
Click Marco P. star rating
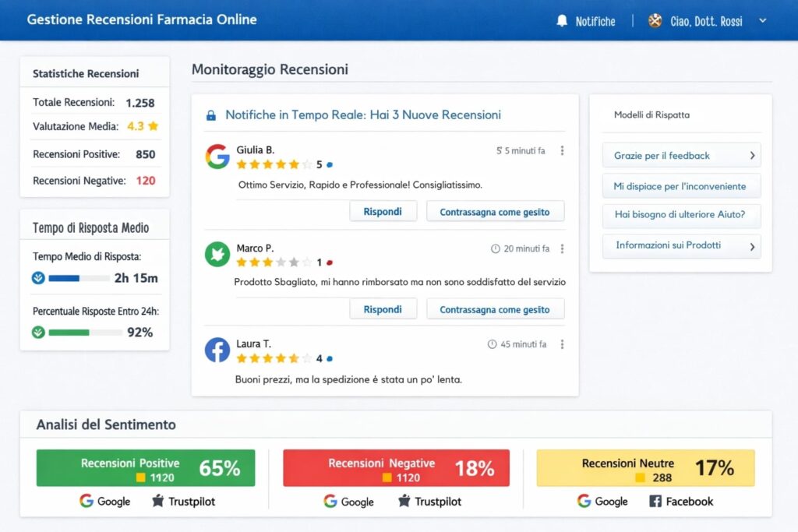pos(274,262)
